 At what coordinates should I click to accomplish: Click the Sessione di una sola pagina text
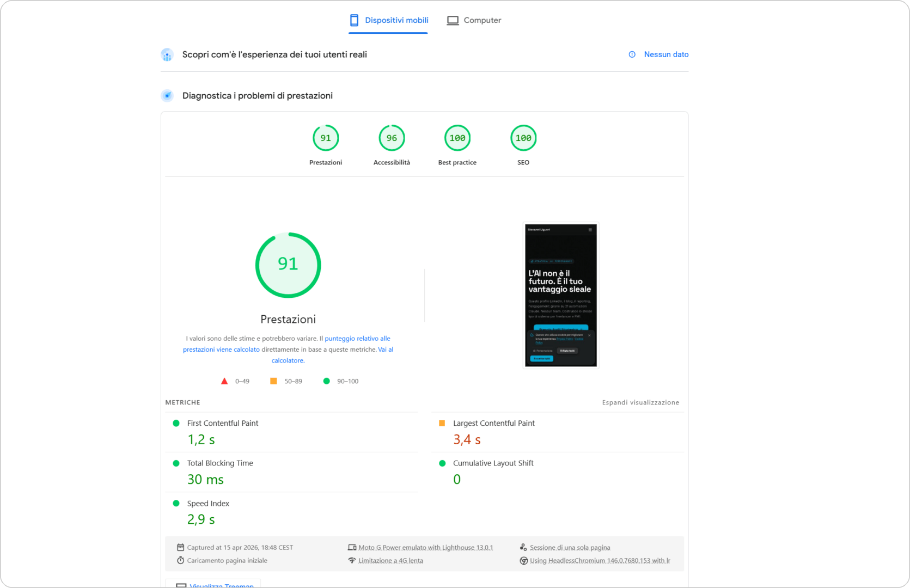[570, 547]
